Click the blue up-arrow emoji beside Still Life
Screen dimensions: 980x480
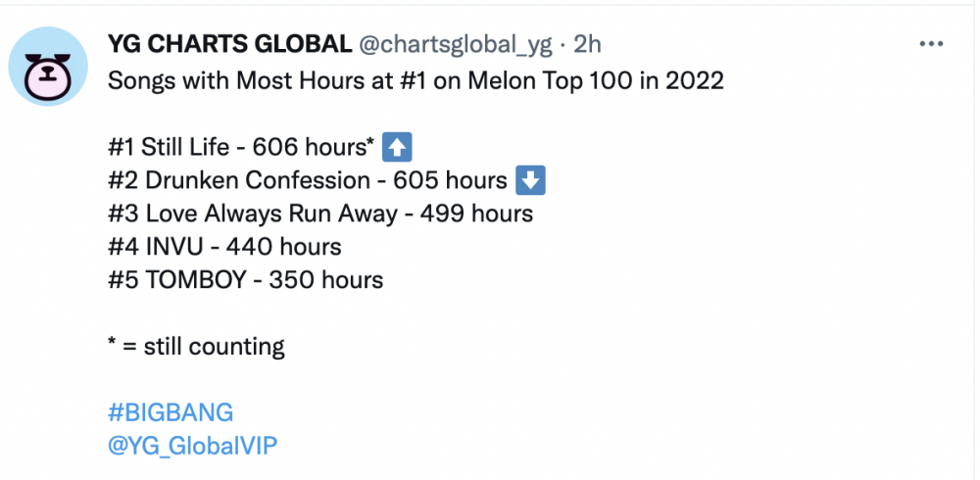click(397, 148)
